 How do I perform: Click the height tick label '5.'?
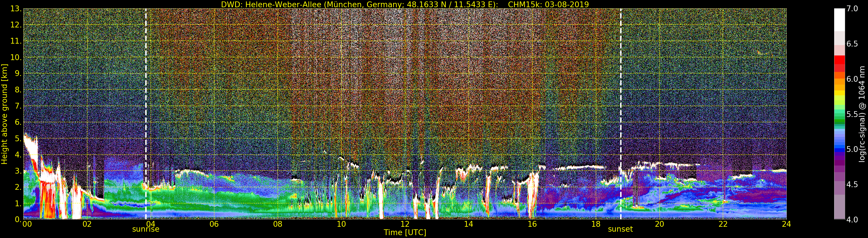18,138
